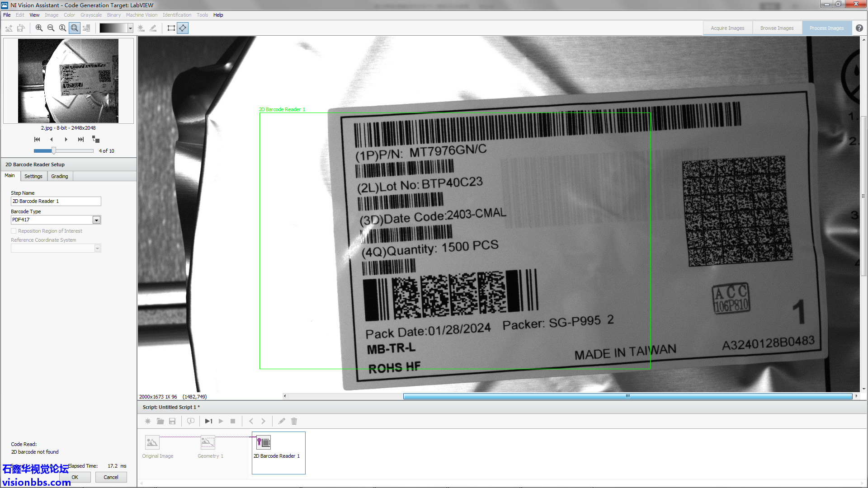Run script once with step button
Image resolution: width=868 pixels, height=488 pixels.
[x=208, y=421]
